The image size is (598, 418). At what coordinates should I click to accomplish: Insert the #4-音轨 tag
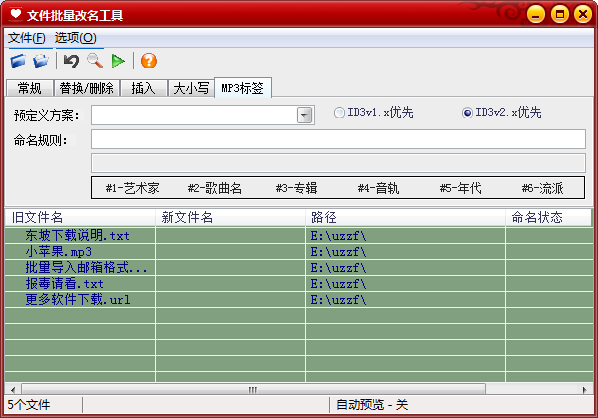(x=378, y=188)
